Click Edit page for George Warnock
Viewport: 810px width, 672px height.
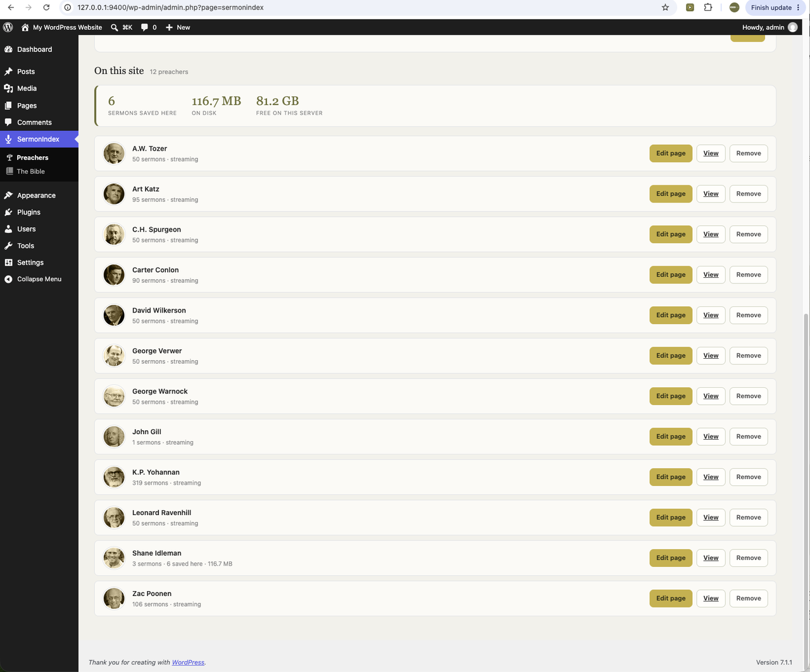(671, 396)
